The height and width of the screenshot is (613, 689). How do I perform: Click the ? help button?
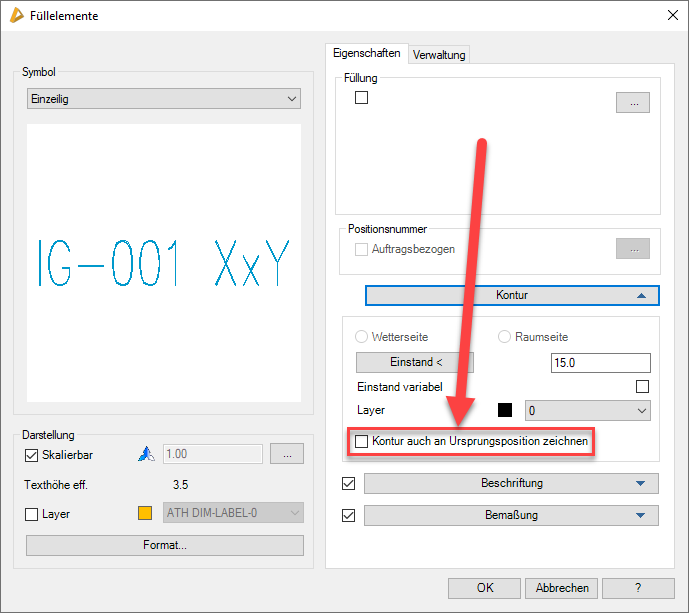637,587
